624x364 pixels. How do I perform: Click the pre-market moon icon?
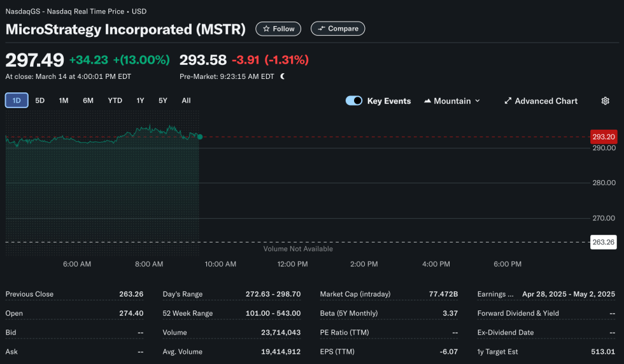(283, 76)
